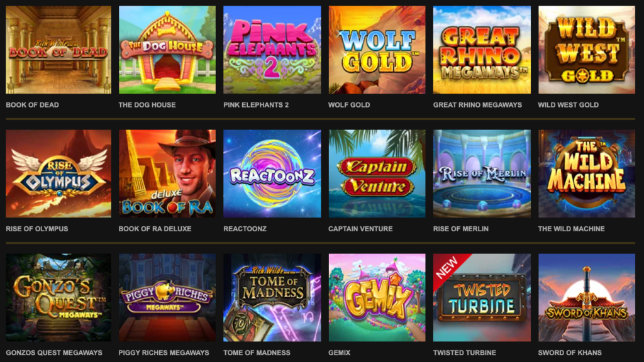Click the REACTOONZ caption under the tile

[x=245, y=229]
